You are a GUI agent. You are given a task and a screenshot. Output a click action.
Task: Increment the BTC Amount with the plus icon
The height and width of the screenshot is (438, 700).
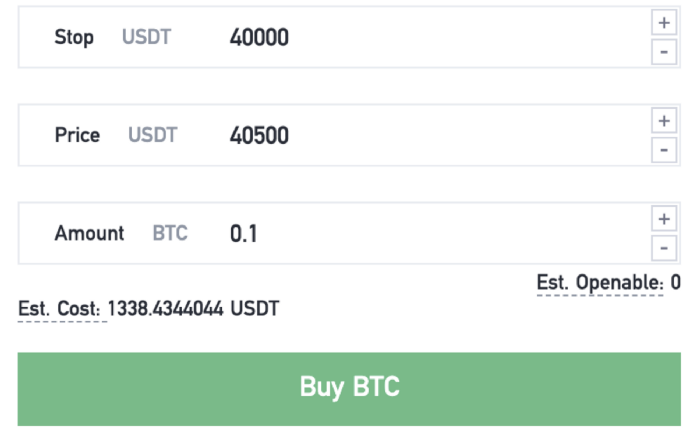664,219
